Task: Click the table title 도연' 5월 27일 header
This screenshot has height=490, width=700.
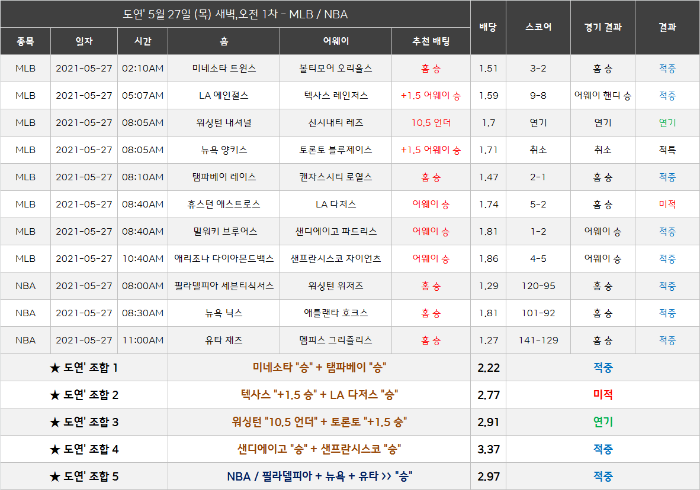Action: coord(235,14)
